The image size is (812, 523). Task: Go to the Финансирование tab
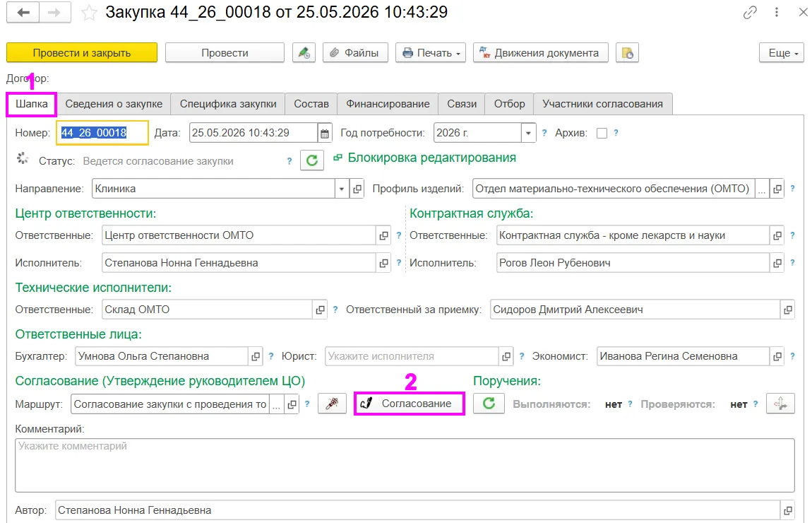(x=388, y=104)
